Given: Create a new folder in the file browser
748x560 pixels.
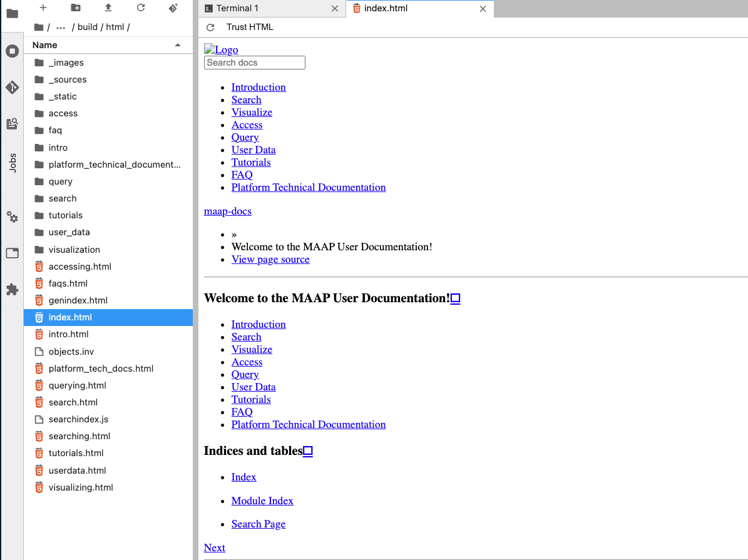Looking at the screenshot, I should point(76,8).
